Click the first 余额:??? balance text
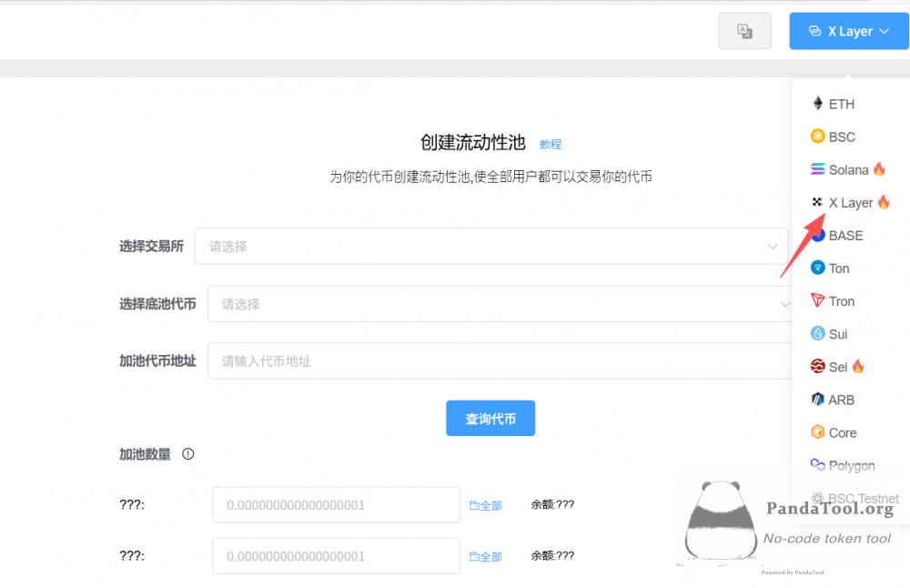910x588 pixels. pyautogui.click(x=552, y=504)
